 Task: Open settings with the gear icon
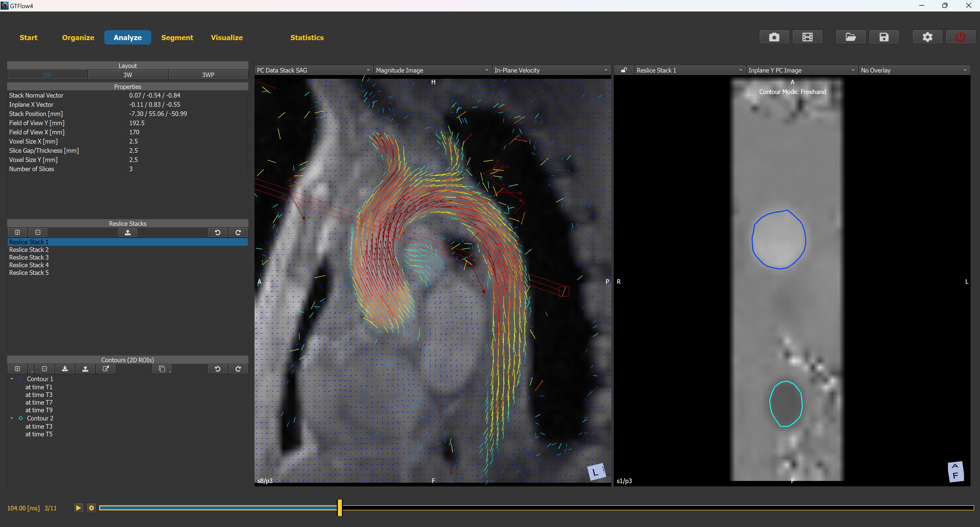tap(928, 37)
